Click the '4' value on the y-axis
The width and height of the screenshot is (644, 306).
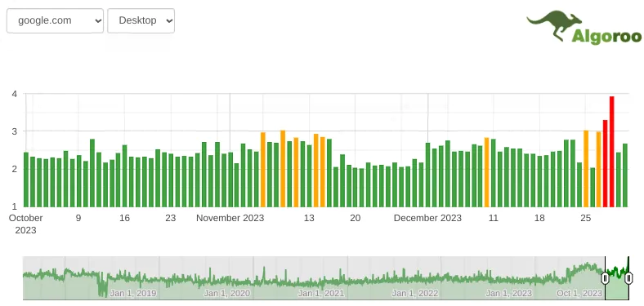tap(15, 94)
